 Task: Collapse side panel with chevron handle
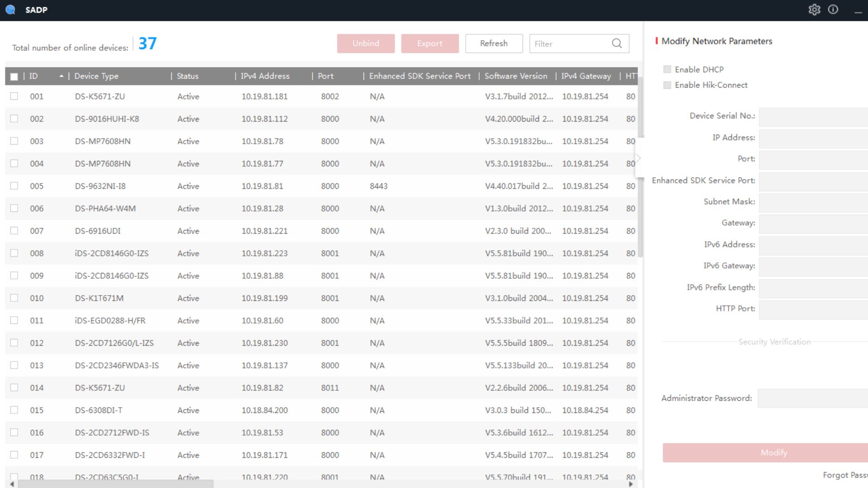click(x=638, y=158)
